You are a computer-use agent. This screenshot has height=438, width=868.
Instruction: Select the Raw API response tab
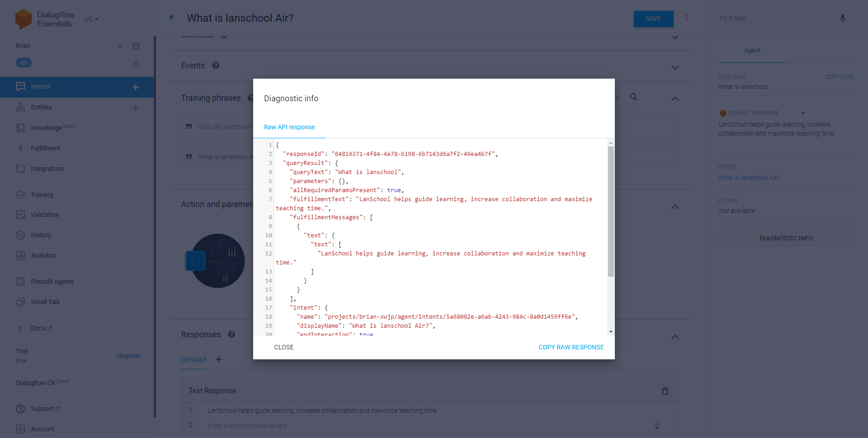coord(289,127)
